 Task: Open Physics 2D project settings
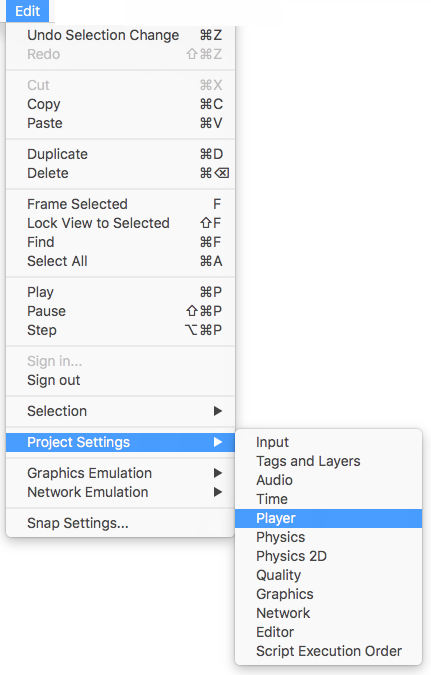coord(329,556)
